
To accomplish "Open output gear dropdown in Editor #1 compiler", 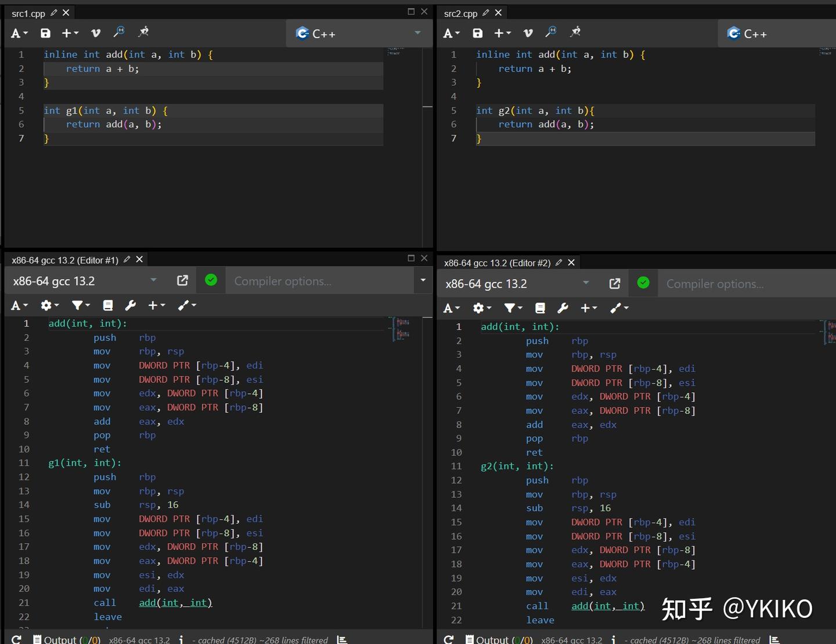I will point(49,305).
